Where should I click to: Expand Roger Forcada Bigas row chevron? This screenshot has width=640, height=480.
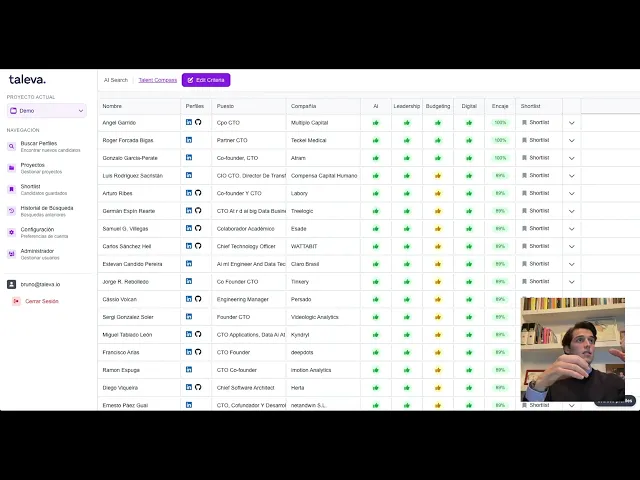(x=571, y=140)
